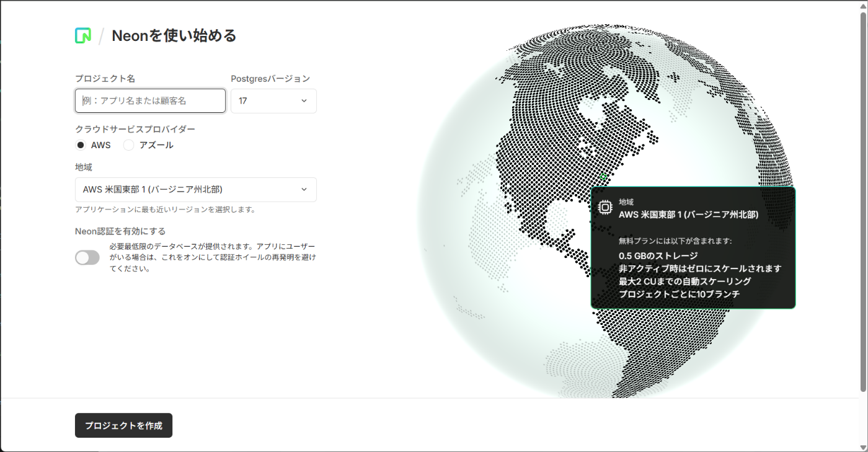Open the 地域 region dropdown

(196, 190)
